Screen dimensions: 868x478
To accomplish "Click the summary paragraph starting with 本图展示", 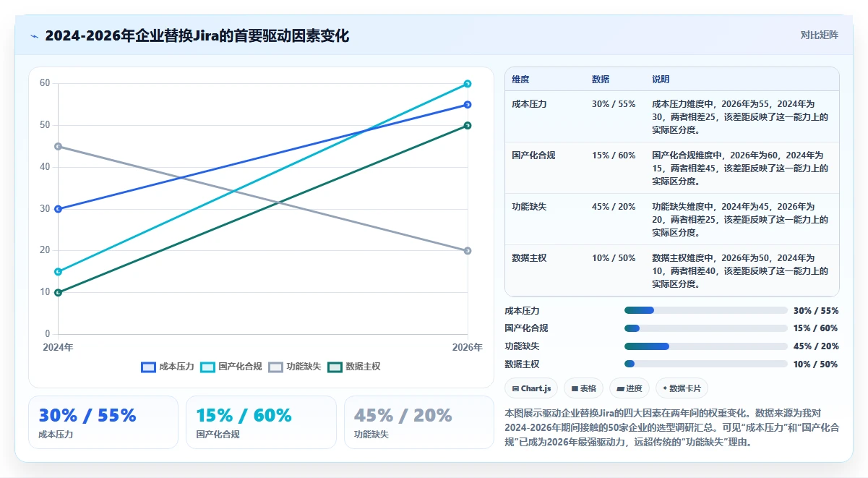I will [672, 427].
